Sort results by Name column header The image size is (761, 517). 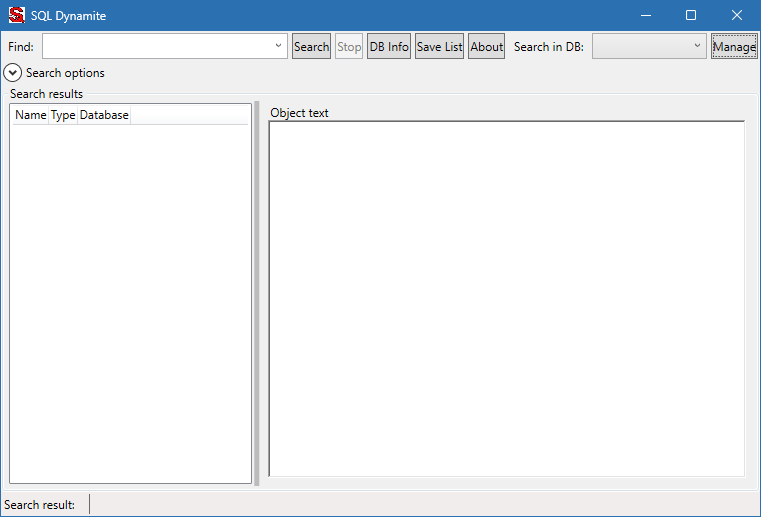31,115
